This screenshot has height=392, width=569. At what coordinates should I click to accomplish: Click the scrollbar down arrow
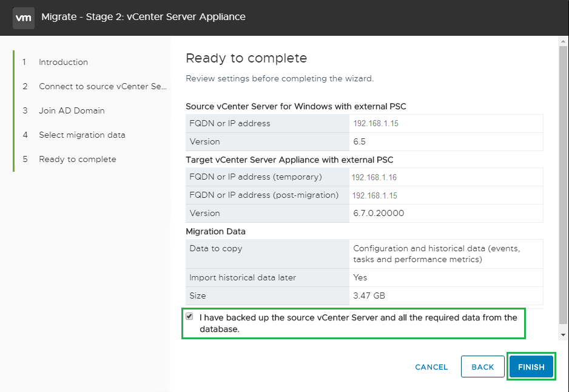point(563,334)
